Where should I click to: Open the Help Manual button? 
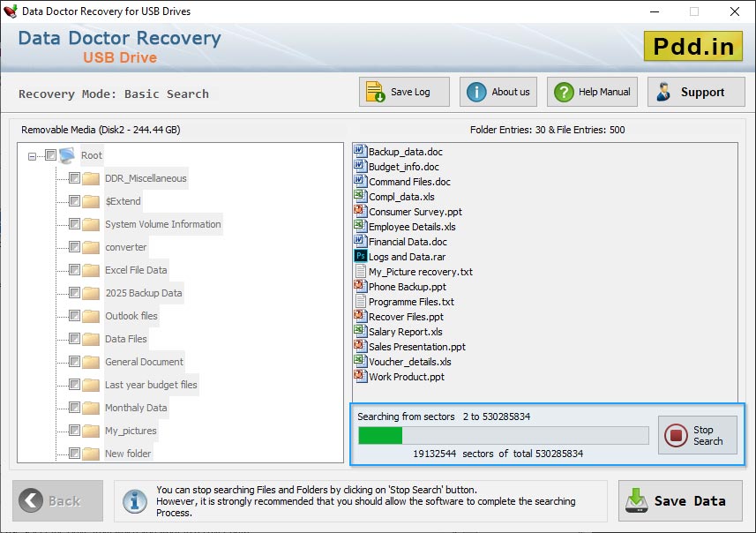(592, 92)
